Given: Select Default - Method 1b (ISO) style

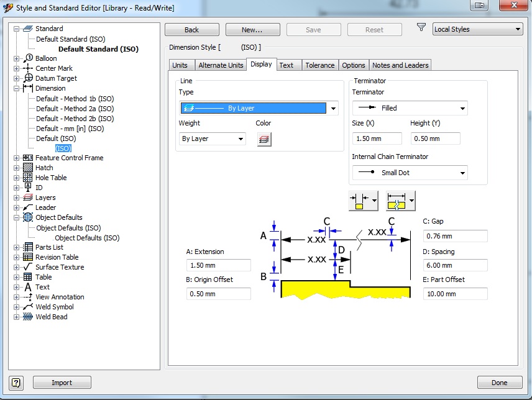Looking at the screenshot, I should (75, 99).
